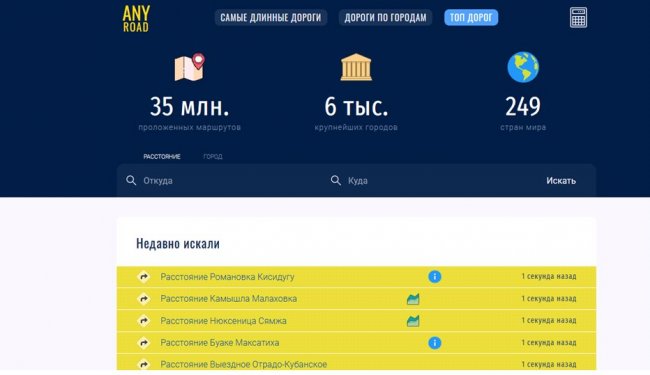This screenshot has height=375, width=650.
Task: Click arrow icon beside Расстояние Романовка Кисидугу
Action: point(143,276)
